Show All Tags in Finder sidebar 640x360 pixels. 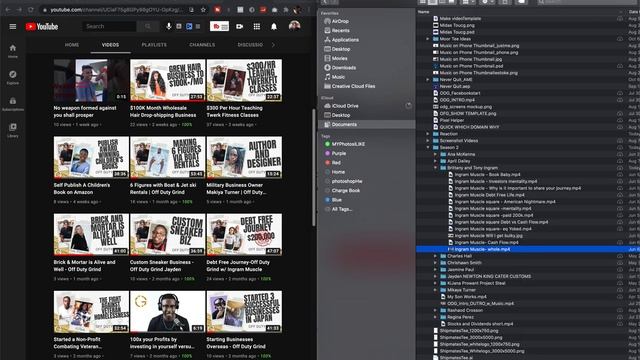[338, 209]
